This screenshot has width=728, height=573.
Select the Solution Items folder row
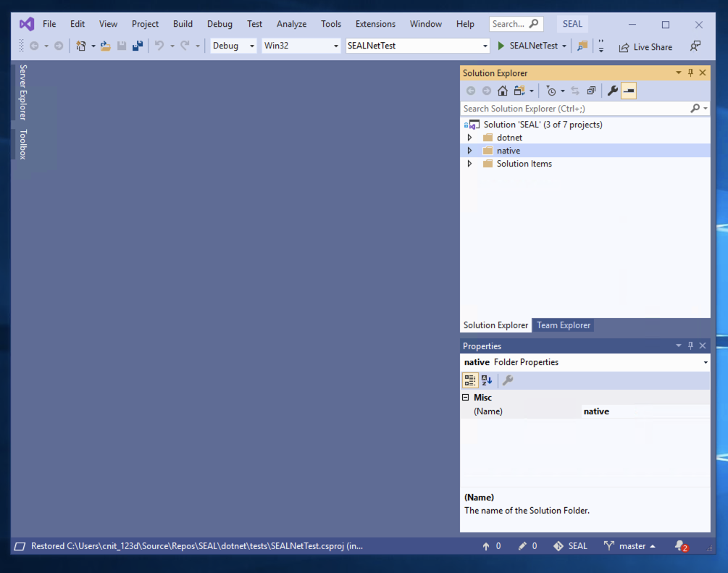click(585, 164)
